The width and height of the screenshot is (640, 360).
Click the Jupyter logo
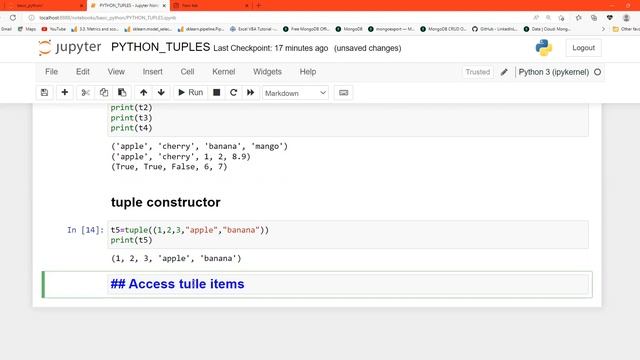(x=70, y=47)
